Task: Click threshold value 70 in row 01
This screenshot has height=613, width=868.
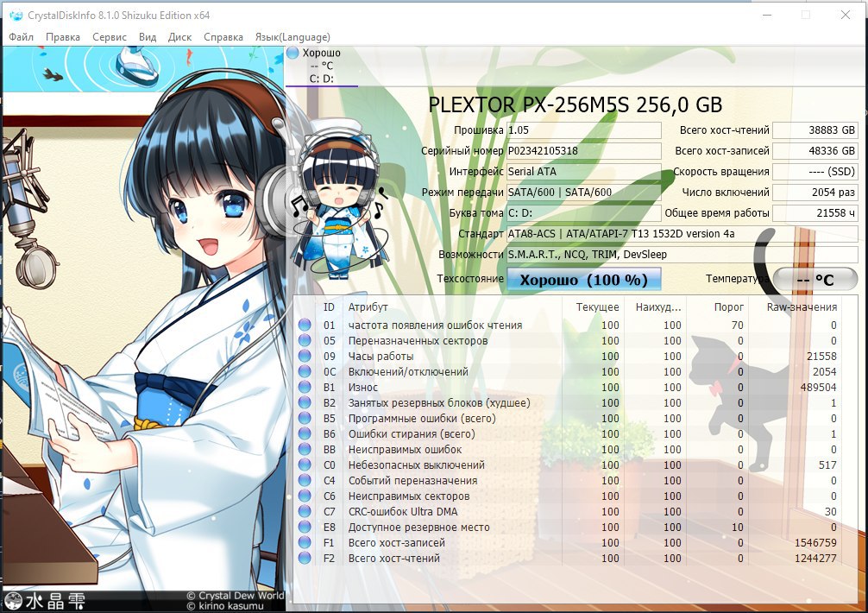Action: pos(738,325)
